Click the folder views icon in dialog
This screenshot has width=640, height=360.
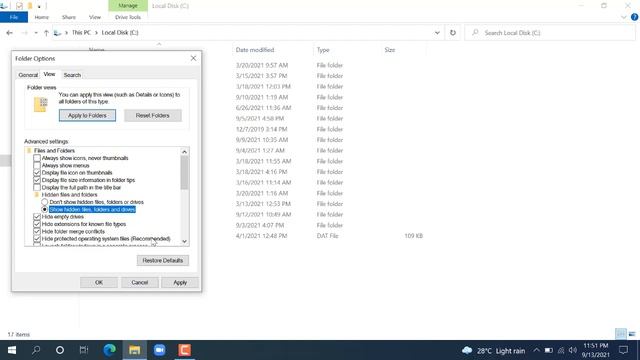point(40,105)
